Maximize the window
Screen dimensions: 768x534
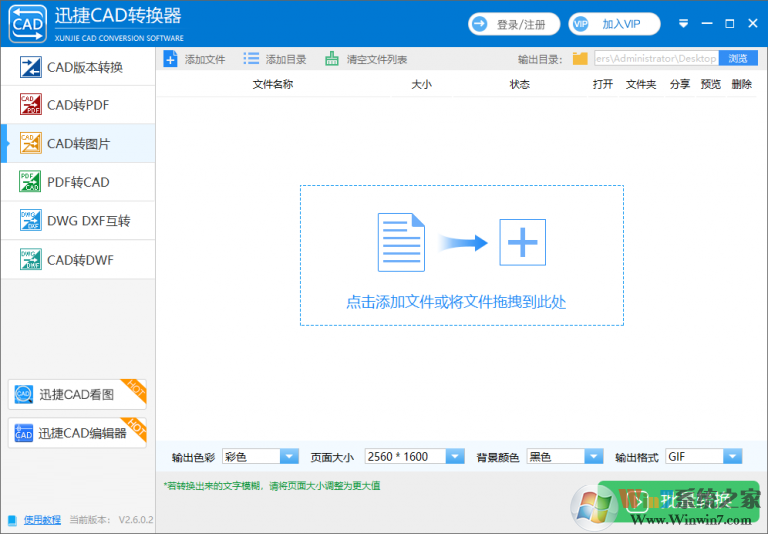pyautogui.click(x=730, y=24)
